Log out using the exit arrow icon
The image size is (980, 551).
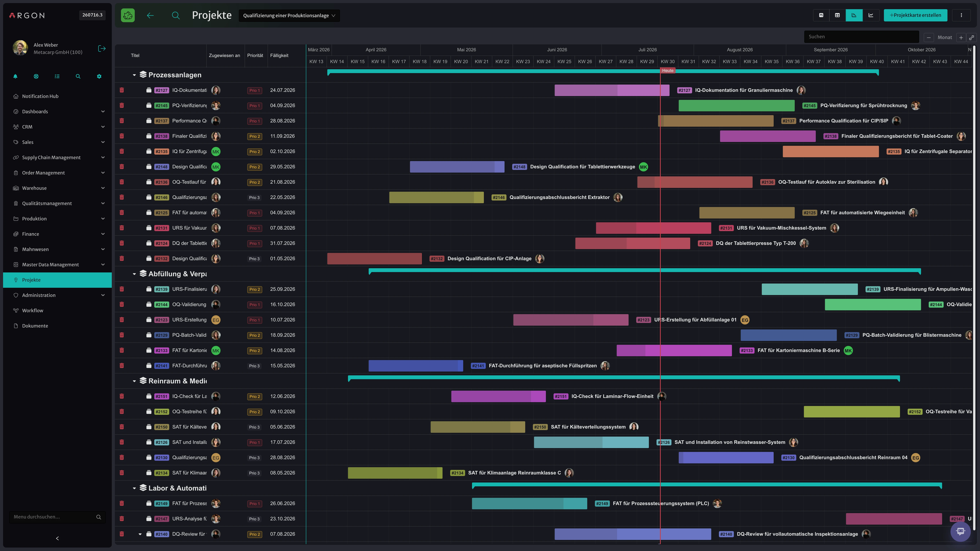pos(102,48)
